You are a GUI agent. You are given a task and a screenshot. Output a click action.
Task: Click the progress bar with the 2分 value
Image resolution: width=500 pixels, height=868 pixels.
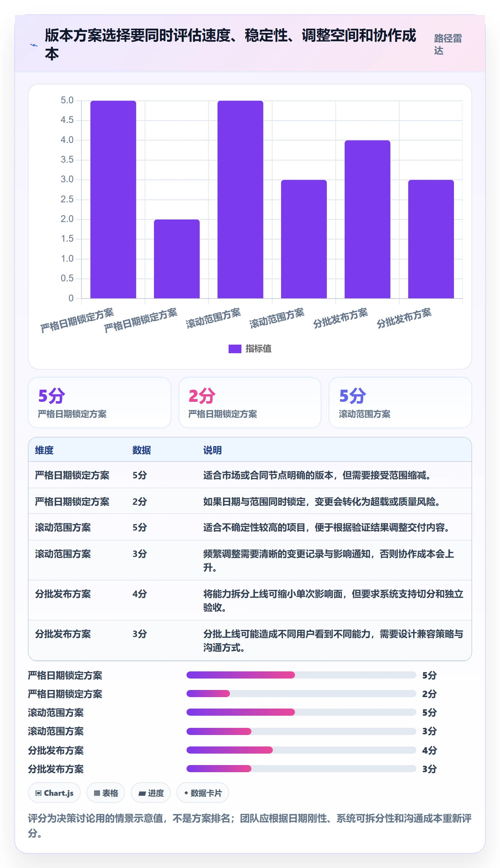tap(301, 694)
